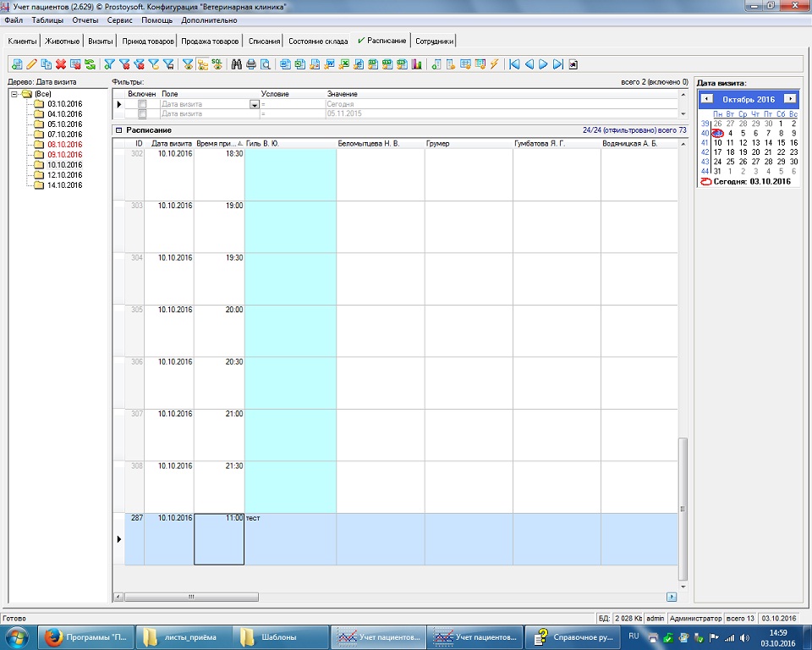Click the red X delete record icon
Viewport: 812px width, 650px height.
coord(61,64)
